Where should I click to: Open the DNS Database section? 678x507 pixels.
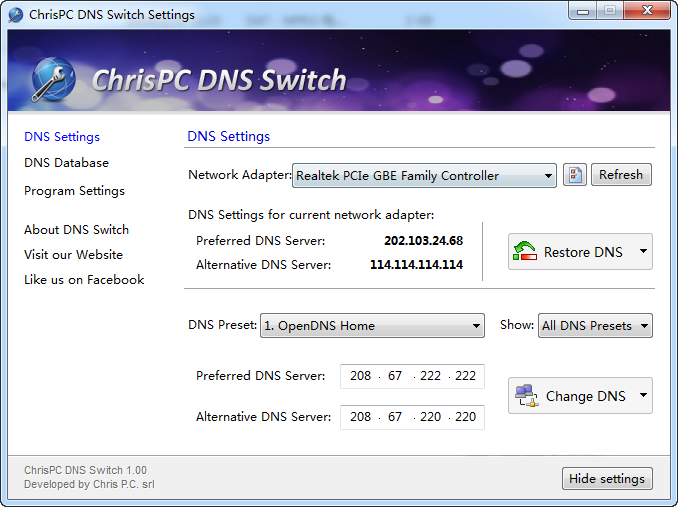click(x=66, y=163)
